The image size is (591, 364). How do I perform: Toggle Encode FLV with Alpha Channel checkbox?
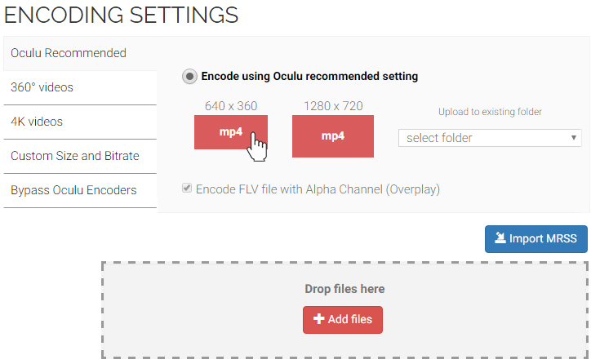coord(187,188)
